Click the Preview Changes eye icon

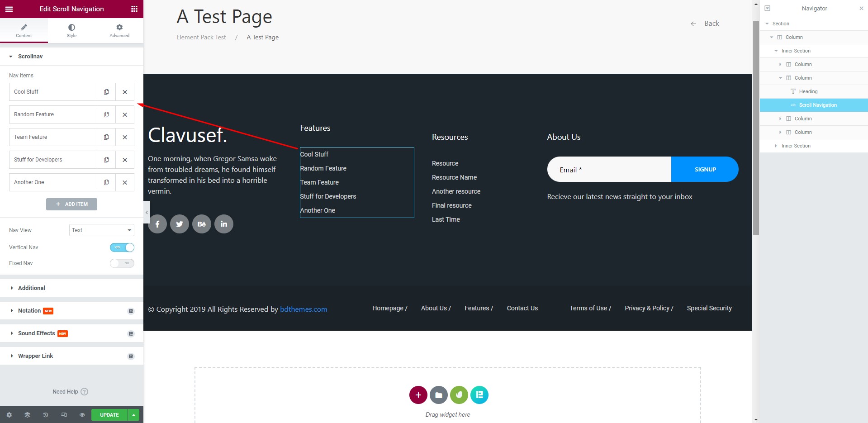click(x=82, y=415)
